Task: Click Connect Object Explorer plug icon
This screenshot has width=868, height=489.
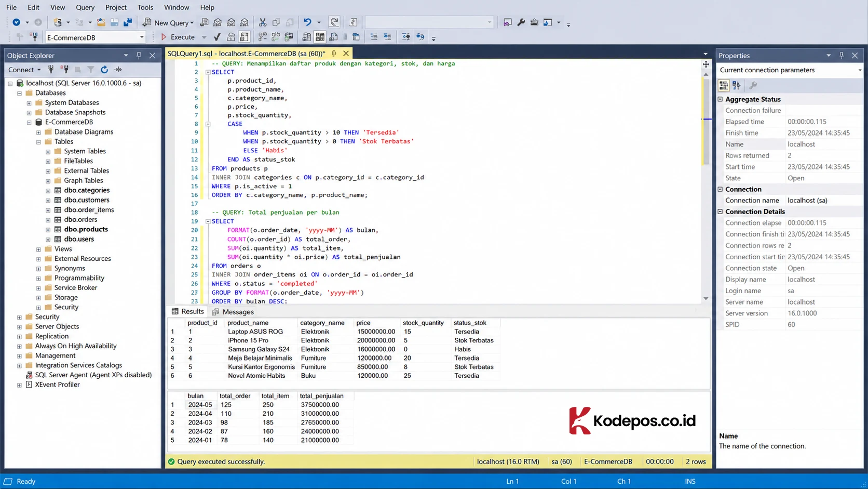Action: point(51,69)
